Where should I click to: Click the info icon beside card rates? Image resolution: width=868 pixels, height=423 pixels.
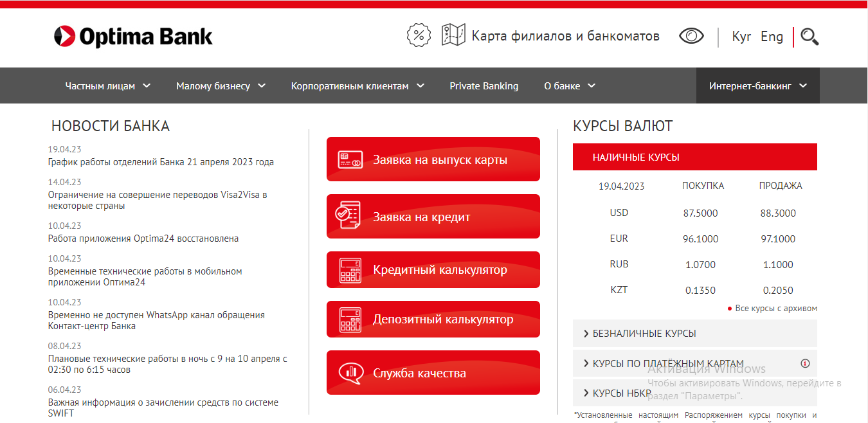(805, 363)
